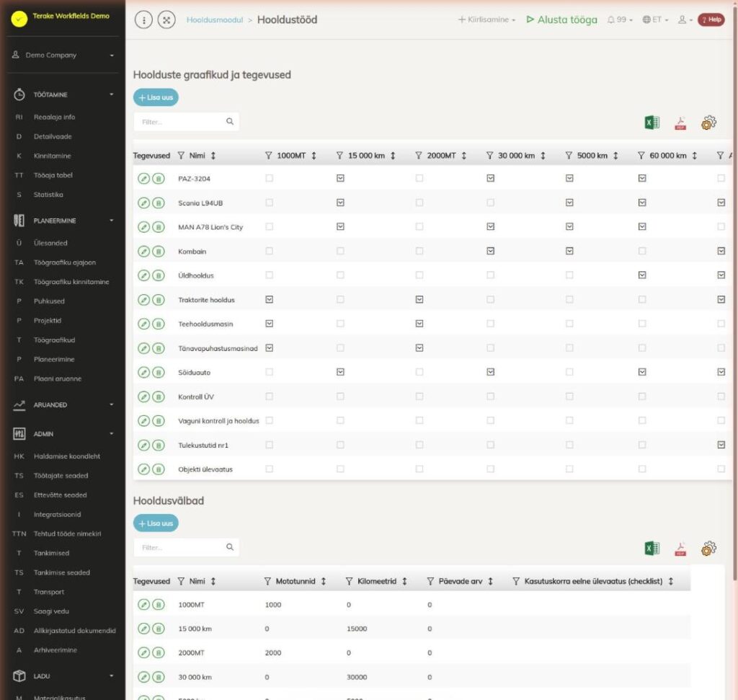This screenshot has width=738, height=700.
Task: Expand the ARUANDED sidebar section
Action: [x=63, y=405]
